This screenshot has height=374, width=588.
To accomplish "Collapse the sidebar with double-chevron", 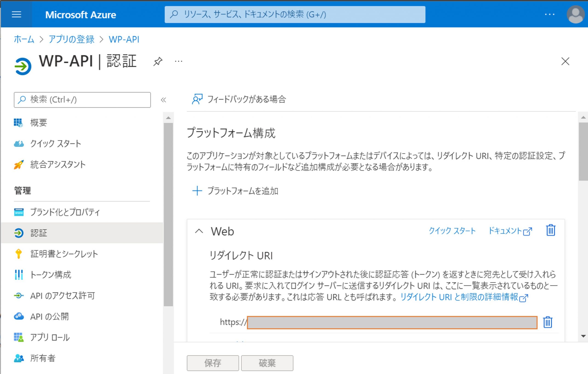I will (x=163, y=100).
